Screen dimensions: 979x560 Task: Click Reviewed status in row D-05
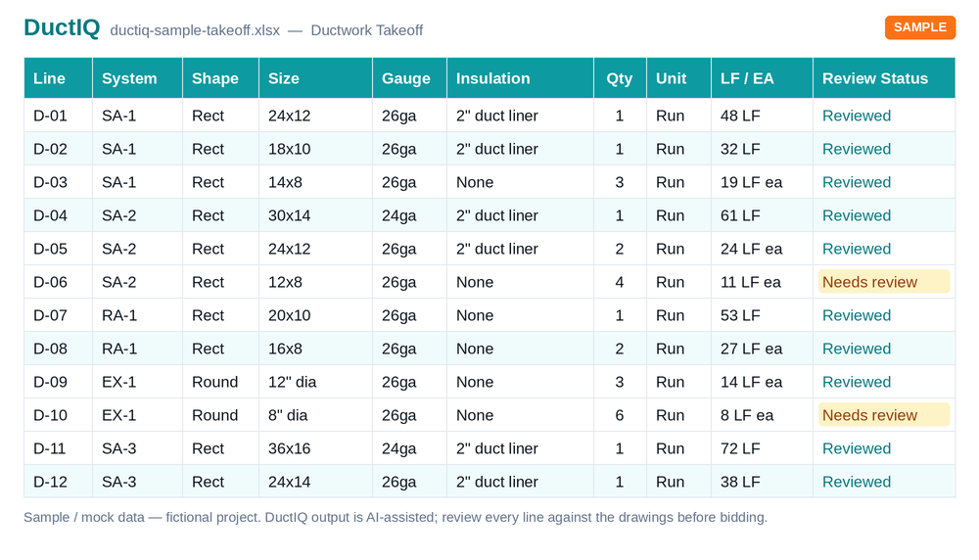tap(856, 249)
